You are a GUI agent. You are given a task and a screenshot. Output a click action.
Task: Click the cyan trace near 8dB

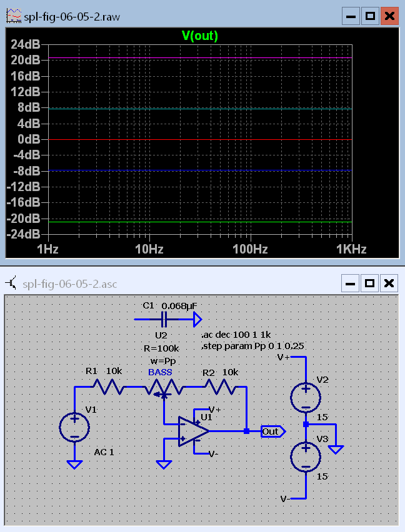pyautogui.click(x=200, y=109)
